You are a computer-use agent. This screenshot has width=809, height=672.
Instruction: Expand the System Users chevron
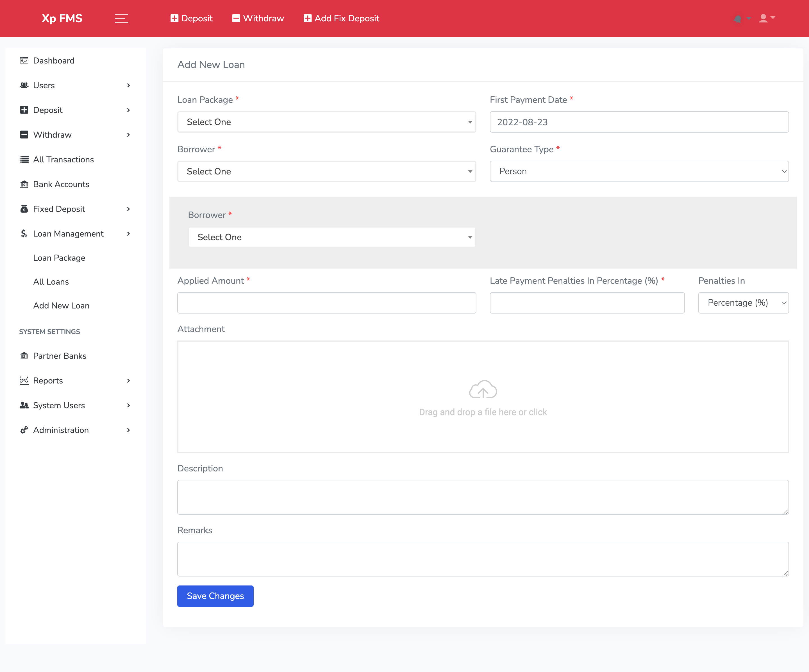coord(128,405)
